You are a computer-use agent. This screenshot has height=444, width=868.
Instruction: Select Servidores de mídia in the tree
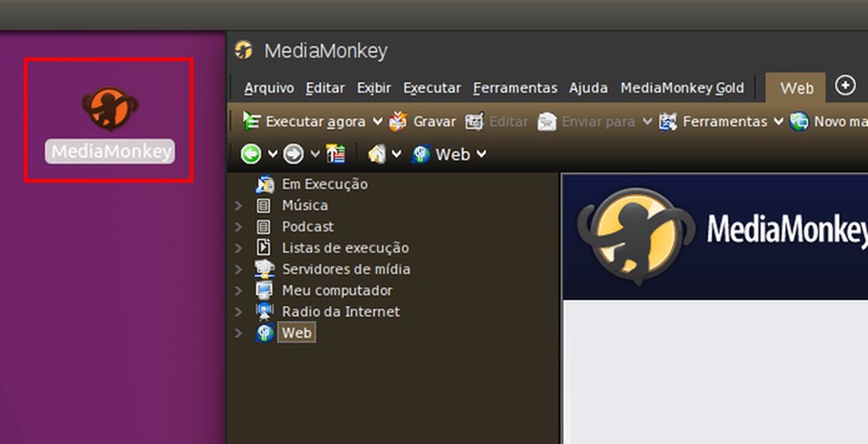[346, 269]
